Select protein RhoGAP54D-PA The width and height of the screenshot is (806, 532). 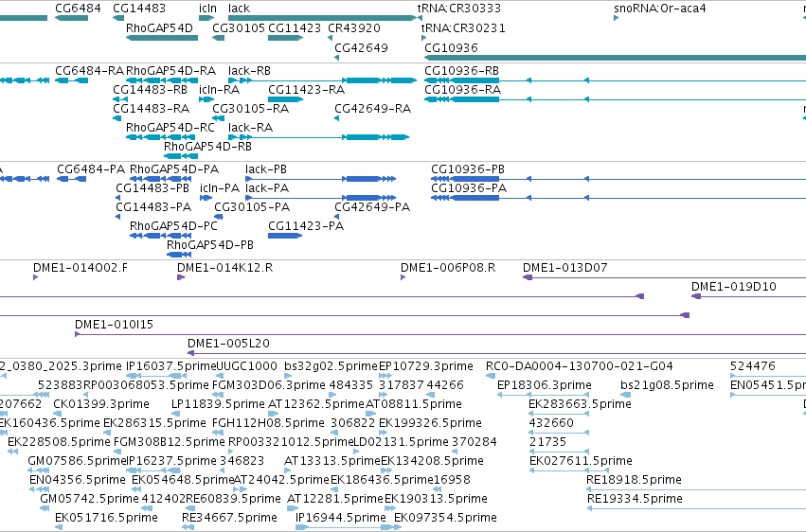[174, 169]
